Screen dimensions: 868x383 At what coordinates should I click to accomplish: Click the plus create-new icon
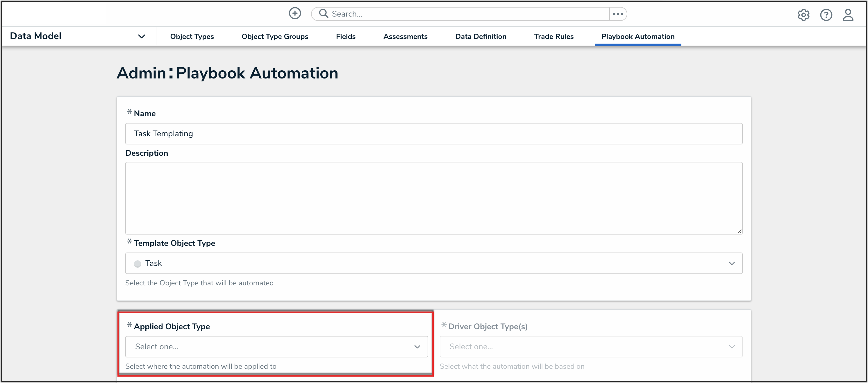[x=295, y=13]
